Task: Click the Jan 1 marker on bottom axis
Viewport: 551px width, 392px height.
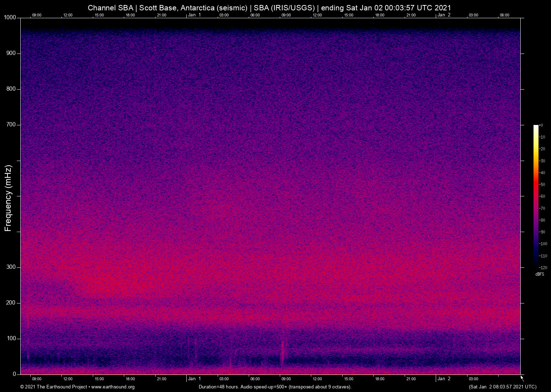Action: point(194,379)
